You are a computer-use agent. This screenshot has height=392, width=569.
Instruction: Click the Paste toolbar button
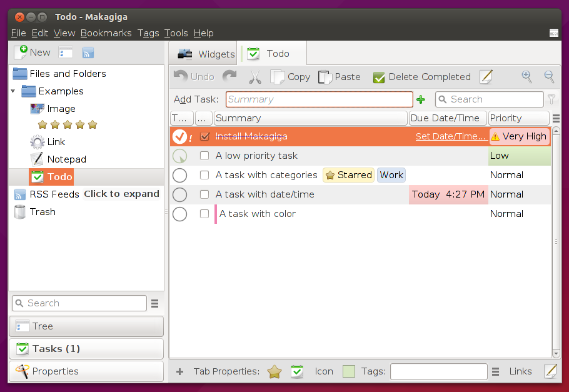(340, 77)
